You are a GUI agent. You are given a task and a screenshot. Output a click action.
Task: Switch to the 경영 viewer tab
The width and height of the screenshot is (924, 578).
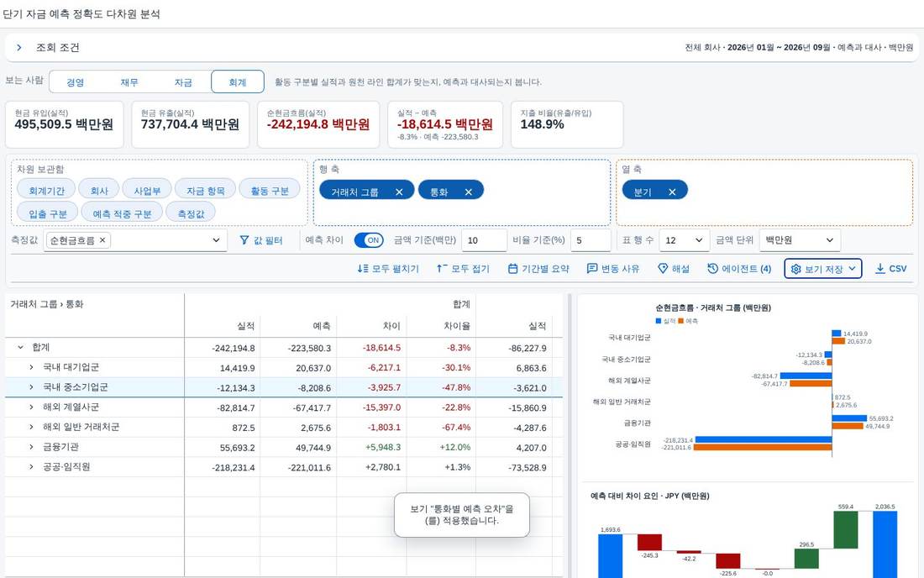tap(76, 82)
